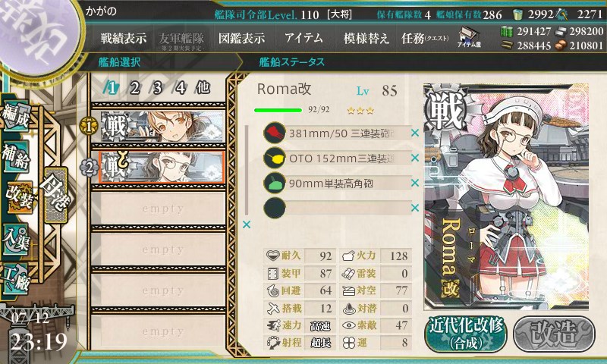This screenshot has height=364, width=607.
Task: Open the 編成 fleet composition icon
Action: [x=16, y=116]
